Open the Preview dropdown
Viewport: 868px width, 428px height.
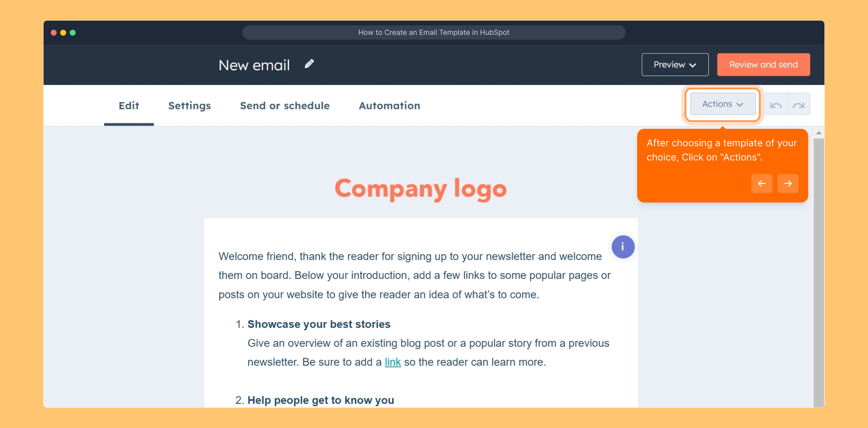pyautogui.click(x=675, y=65)
